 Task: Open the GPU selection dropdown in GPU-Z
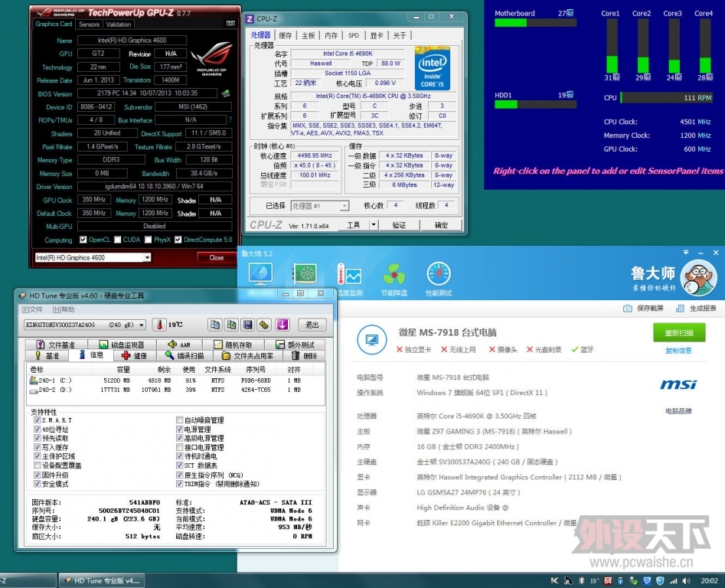[146, 257]
